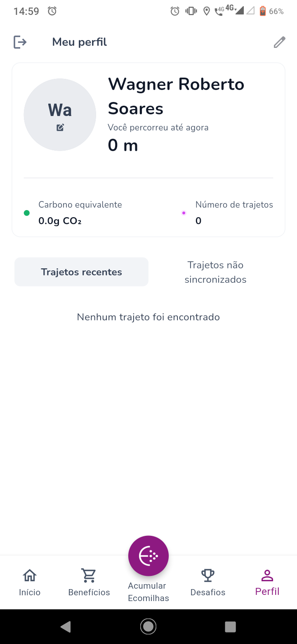Tap the 0.0g CO₂ value

coord(60,221)
